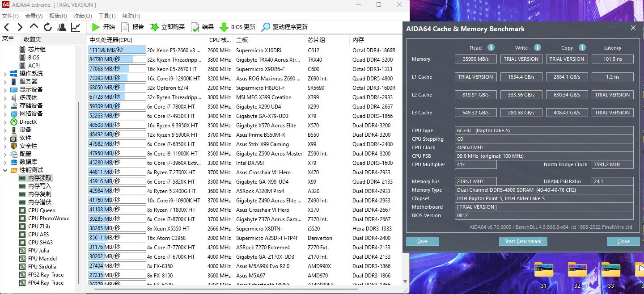Select 内存复制 benchmark in tree
Image resolution: width=644 pixels, height=294 pixels.
click(x=39, y=194)
